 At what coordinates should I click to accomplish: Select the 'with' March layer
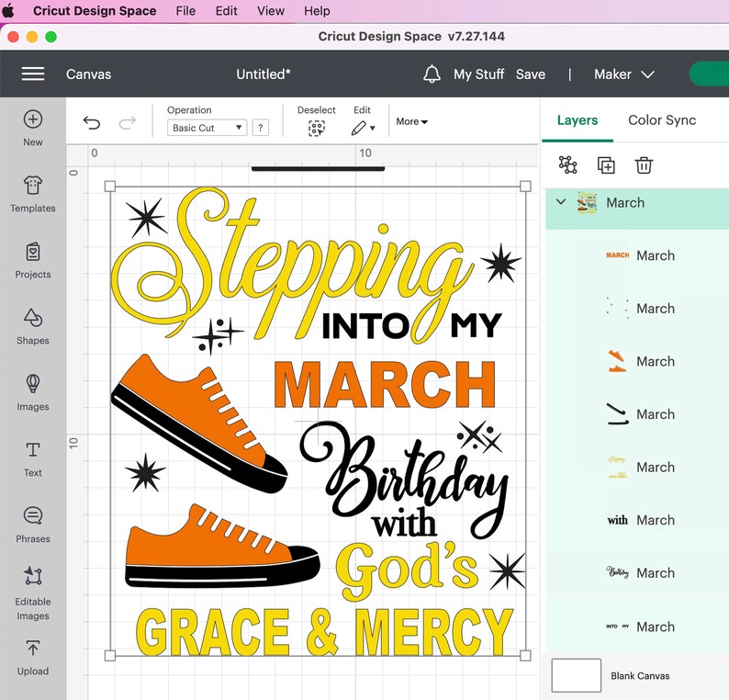[x=637, y=520]
